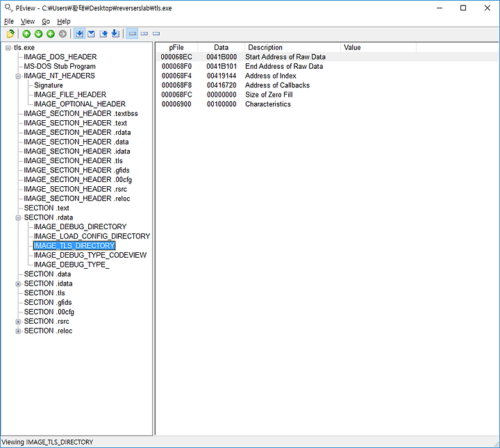Image resolution: width=500 pixels, height=448 pixels.
Task: Select SECTION .tls in the tree
Action: click(x=44, y=293)
